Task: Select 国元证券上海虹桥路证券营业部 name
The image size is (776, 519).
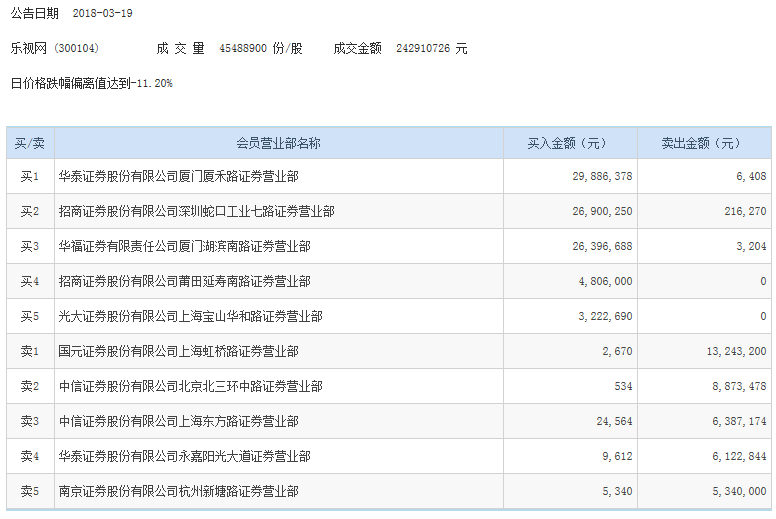Action: point(179,351)
